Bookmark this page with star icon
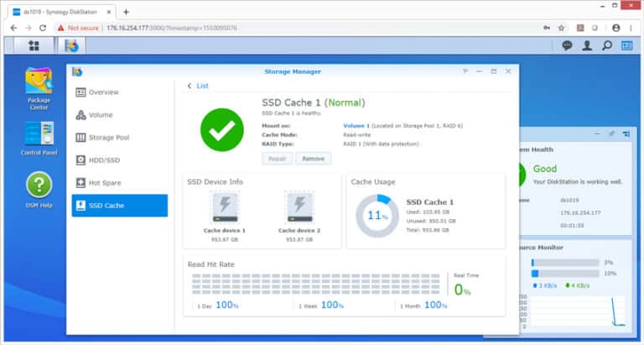 [561, 28]
